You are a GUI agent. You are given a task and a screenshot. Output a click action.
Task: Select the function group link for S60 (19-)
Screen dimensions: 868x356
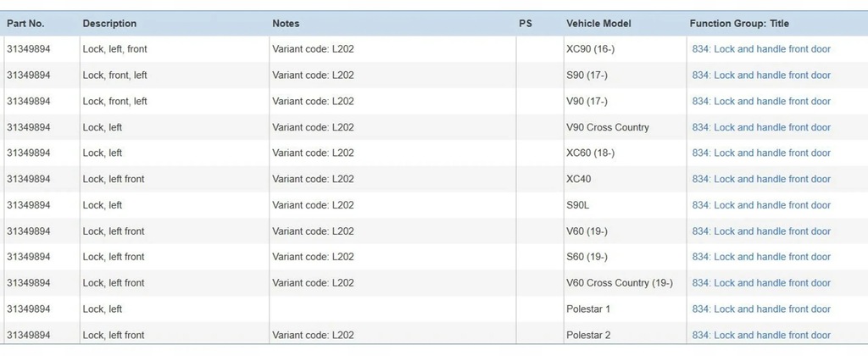click(x=761, y=257)
